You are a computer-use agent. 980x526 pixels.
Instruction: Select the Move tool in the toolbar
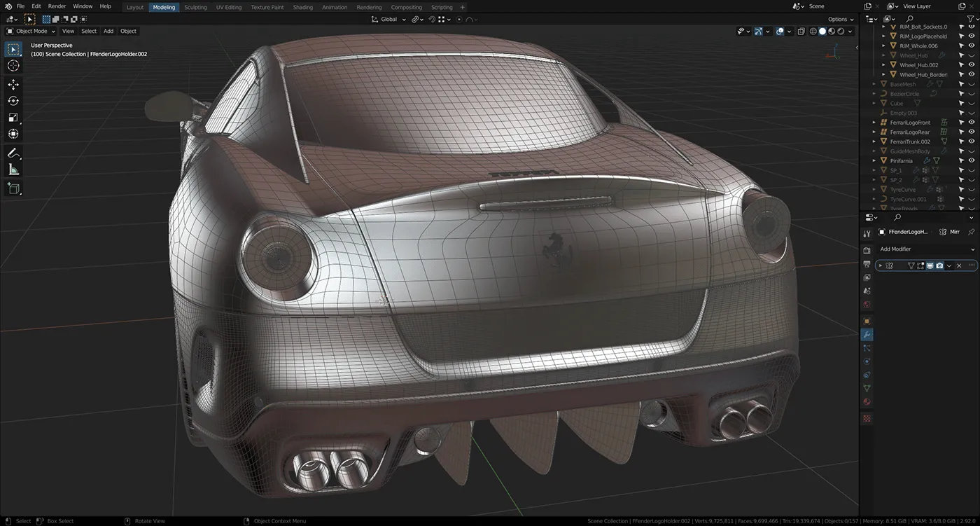(x=13, y=84)
